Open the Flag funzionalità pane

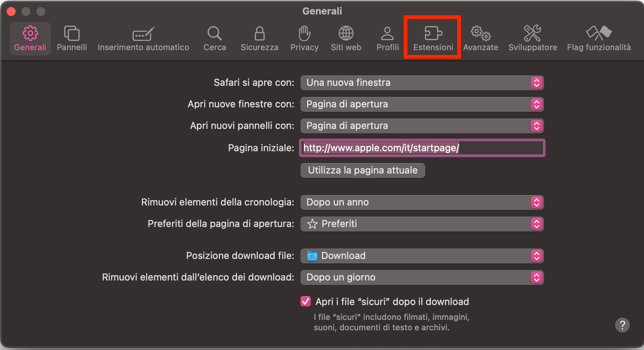tap(599, 38)
